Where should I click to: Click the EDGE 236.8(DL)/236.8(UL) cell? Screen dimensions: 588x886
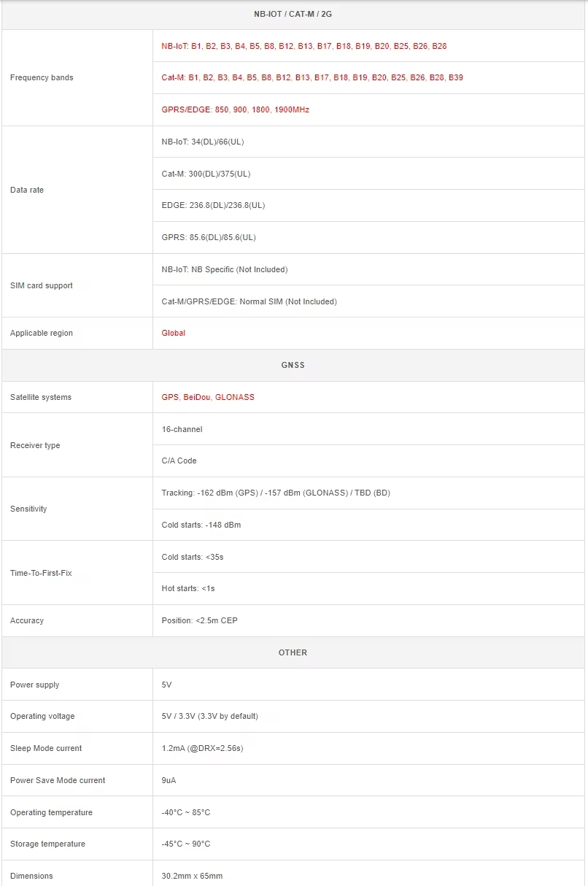(x=213, y=205)
